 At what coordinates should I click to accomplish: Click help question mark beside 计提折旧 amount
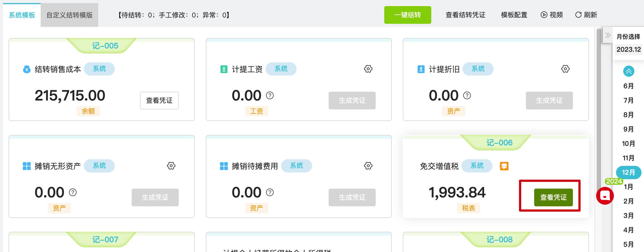[467, 96]
